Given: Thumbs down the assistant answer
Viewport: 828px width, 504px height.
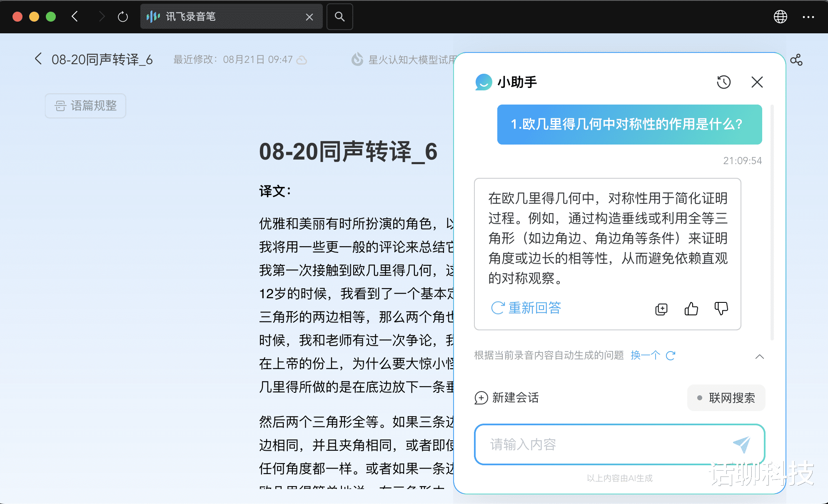Looking at the screenshot, I should [721, 309].
